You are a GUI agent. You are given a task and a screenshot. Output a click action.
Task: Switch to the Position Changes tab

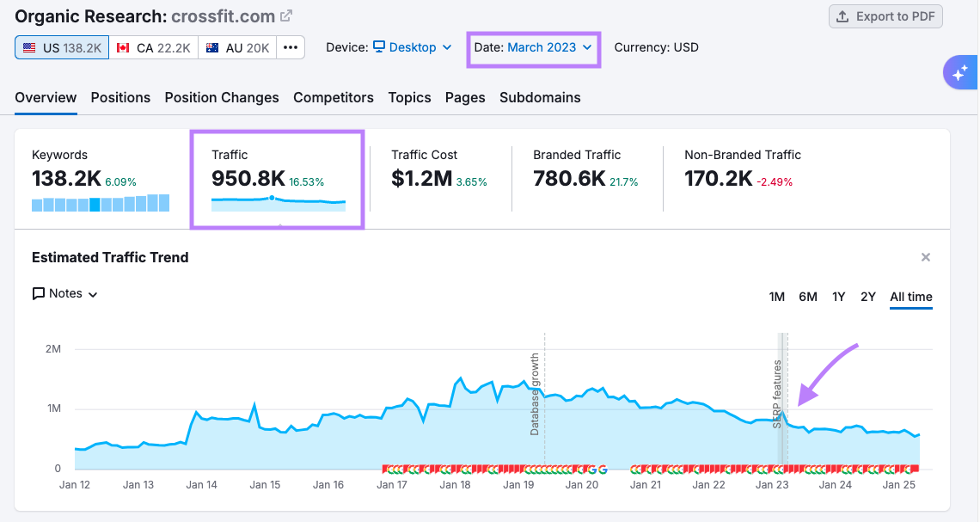[x=222, y=97]
